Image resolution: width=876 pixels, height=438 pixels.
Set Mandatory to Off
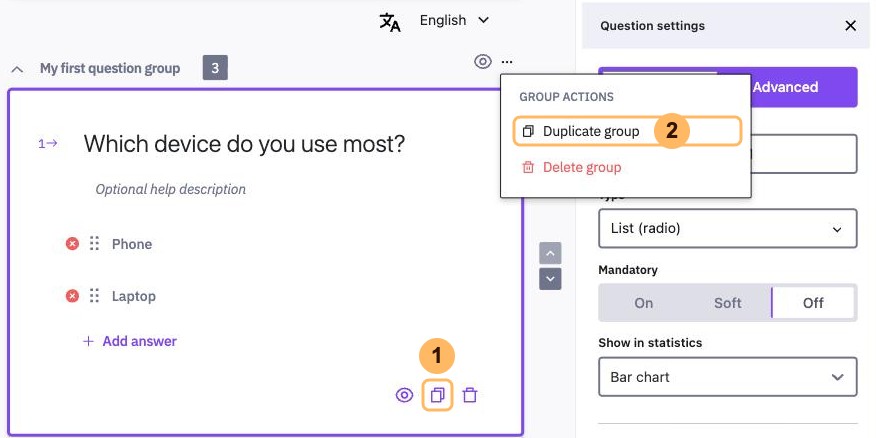point(813,303)
